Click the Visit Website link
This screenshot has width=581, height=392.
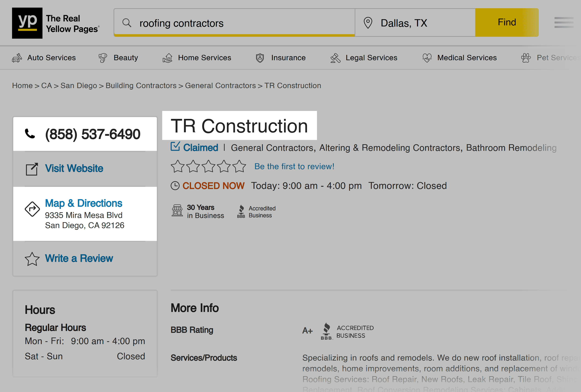[74, 168]
